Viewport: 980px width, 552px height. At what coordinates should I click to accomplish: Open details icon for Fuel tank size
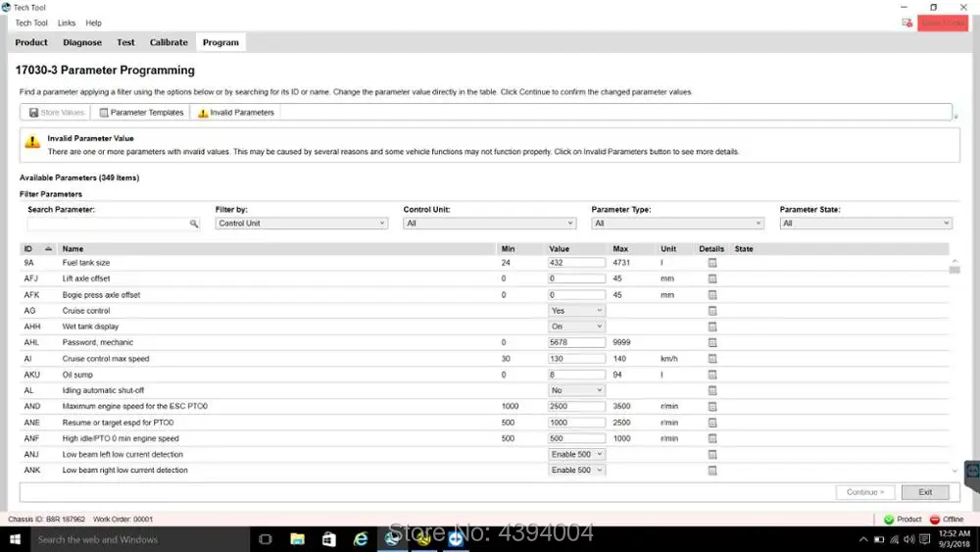tap(711, 263)
